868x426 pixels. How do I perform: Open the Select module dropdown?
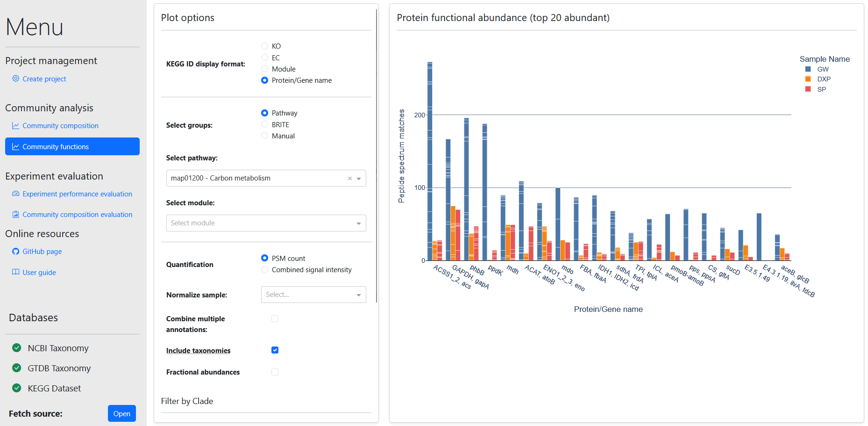click(266, 223)
